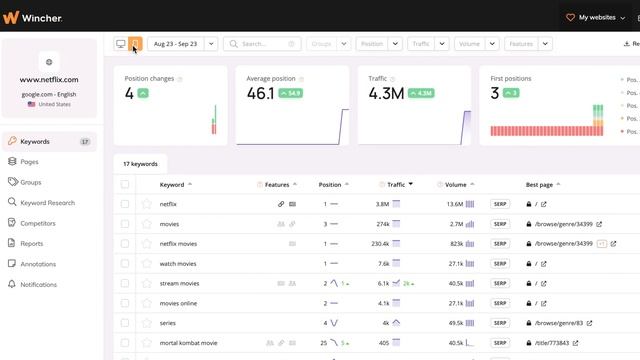Check the series row checkbox
Viewport: 640px width, 360px height.
[x=125, y=323]
